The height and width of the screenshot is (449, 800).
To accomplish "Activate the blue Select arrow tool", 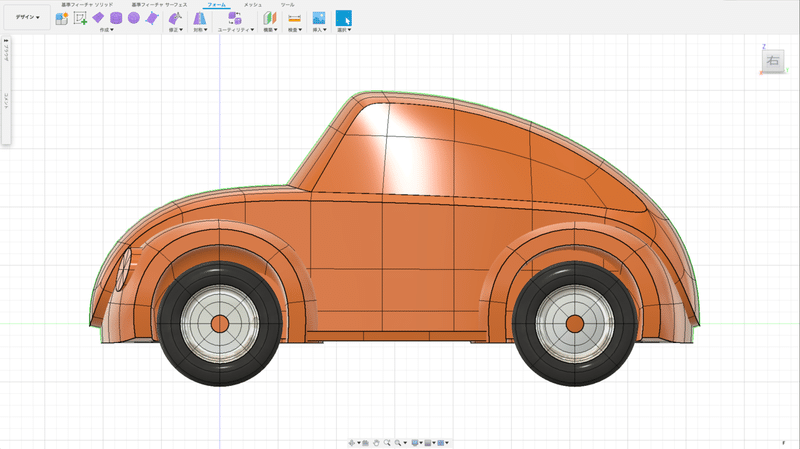I will 343,18.
